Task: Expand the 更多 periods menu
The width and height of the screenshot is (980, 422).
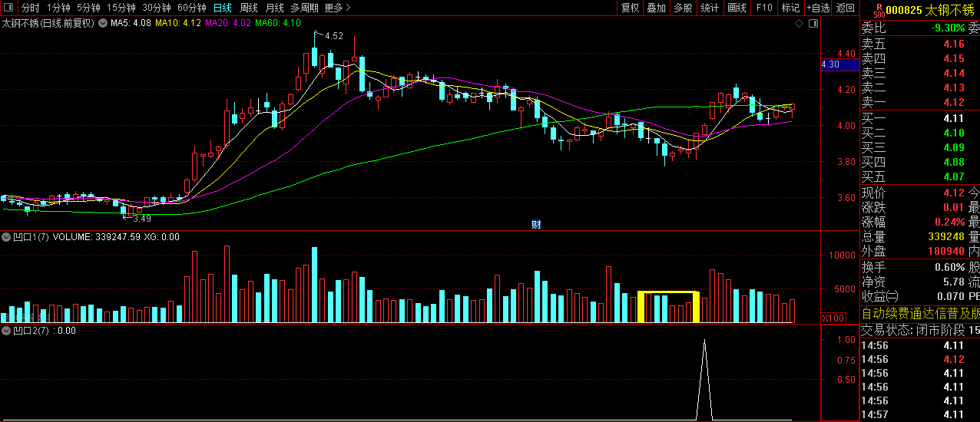Action: 337,8
